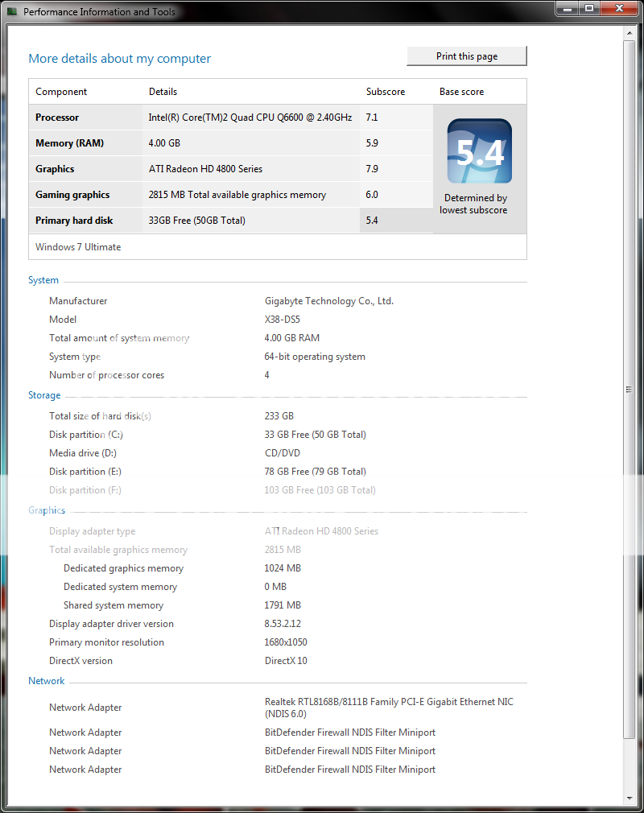
Task: Click the More details about my computer heading
Action: click(x=119, y=59)
